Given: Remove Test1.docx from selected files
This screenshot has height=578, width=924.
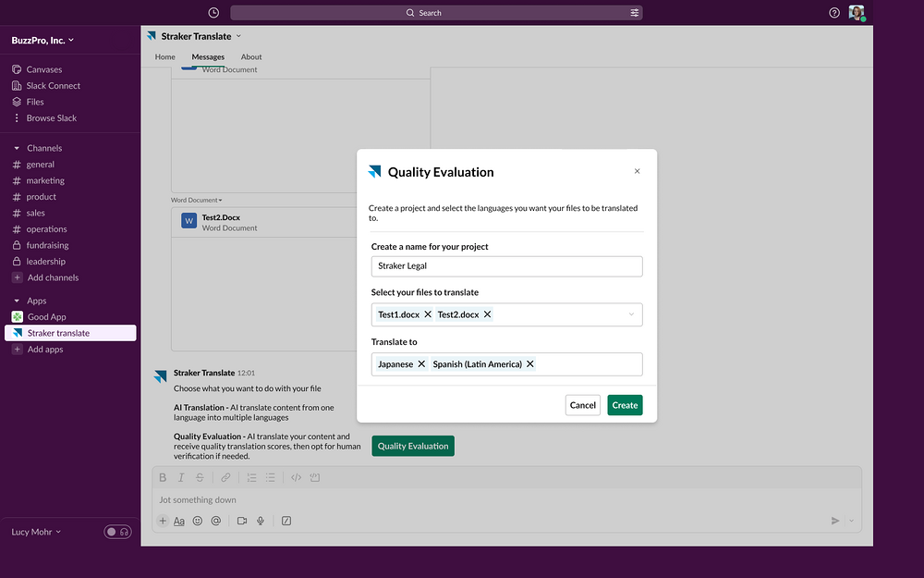Looking at the screenshot, I should (428, 314).
